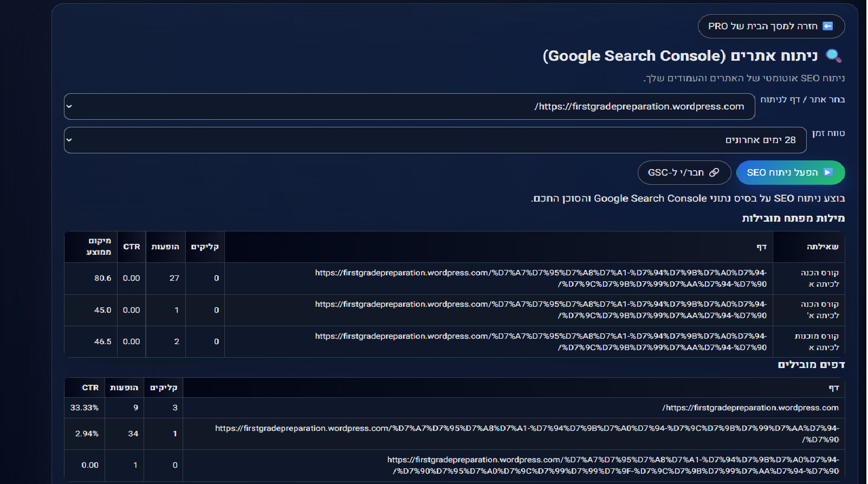Click the homepage URL in the leading pages table
This screenshot has width=868, height=484.
[x=750, y=408]
